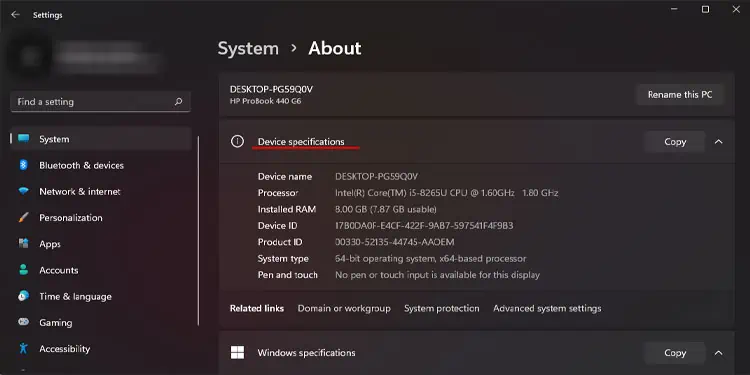Click the Processor label

point(278,193)
